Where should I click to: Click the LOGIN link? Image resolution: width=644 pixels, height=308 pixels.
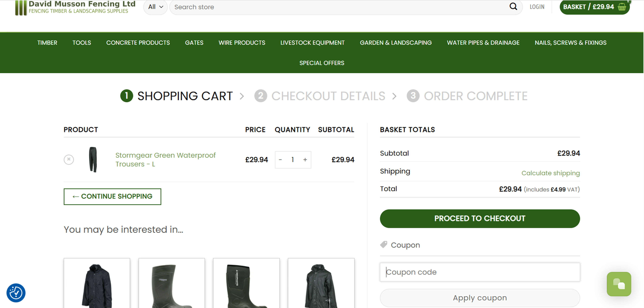pos(537,7)
